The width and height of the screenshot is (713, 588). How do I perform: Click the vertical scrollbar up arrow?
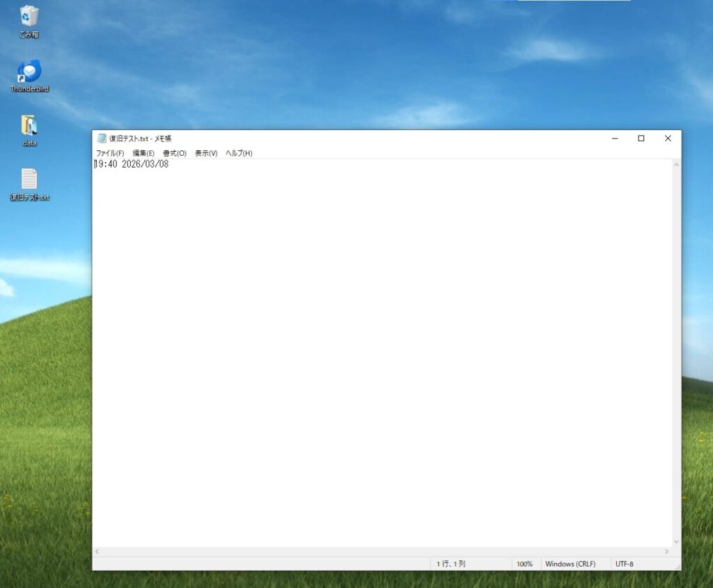pyautogui.click(x=675, y=164)
